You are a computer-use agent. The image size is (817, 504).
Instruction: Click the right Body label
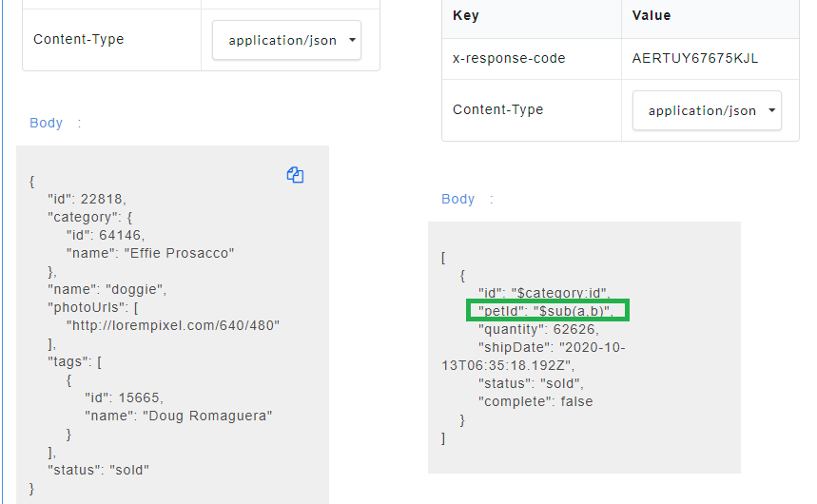[458, 199]
